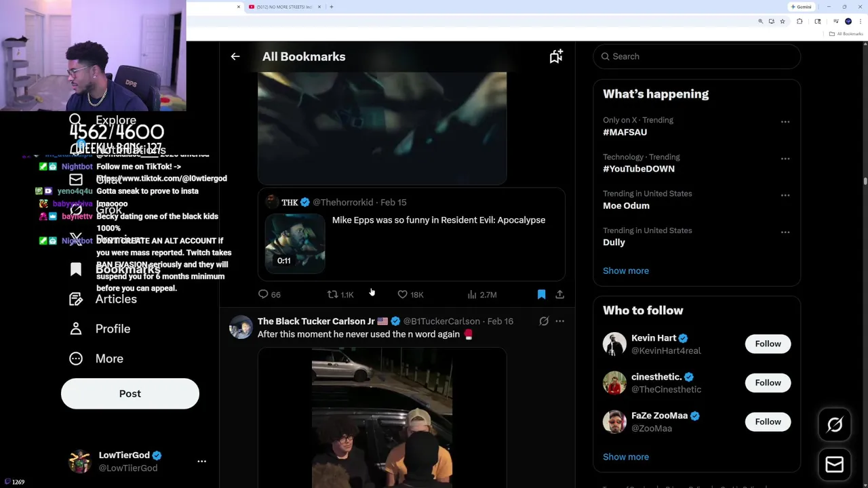Click Grok icon on Black Tucker Carlson post

click(544, 321)
